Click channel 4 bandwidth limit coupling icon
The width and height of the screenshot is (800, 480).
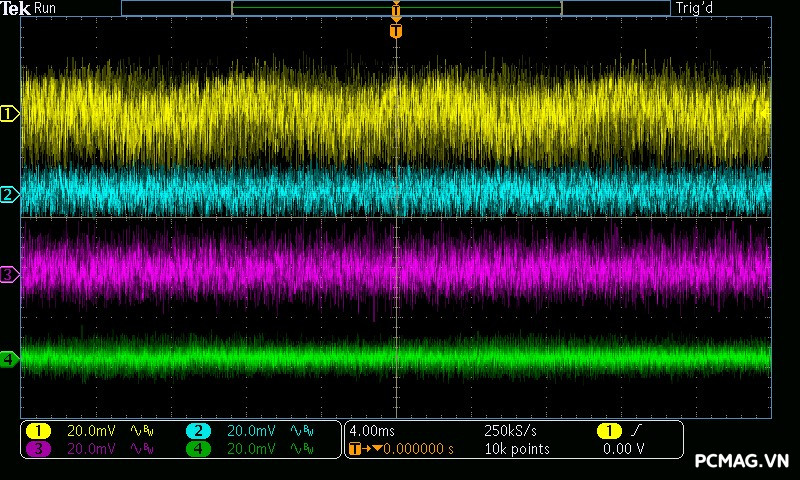tap(298, 449)
